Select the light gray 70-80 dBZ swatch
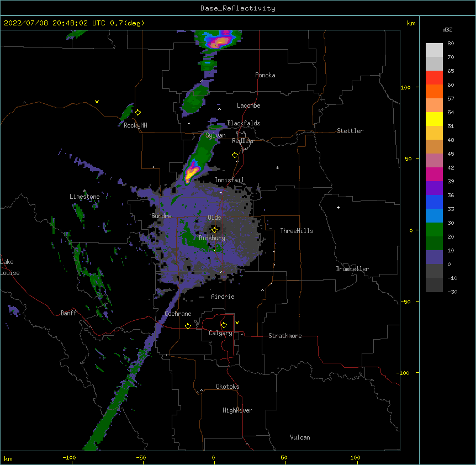Image resolution: width=476 pixels, height=465 pixels. [434, 50]
